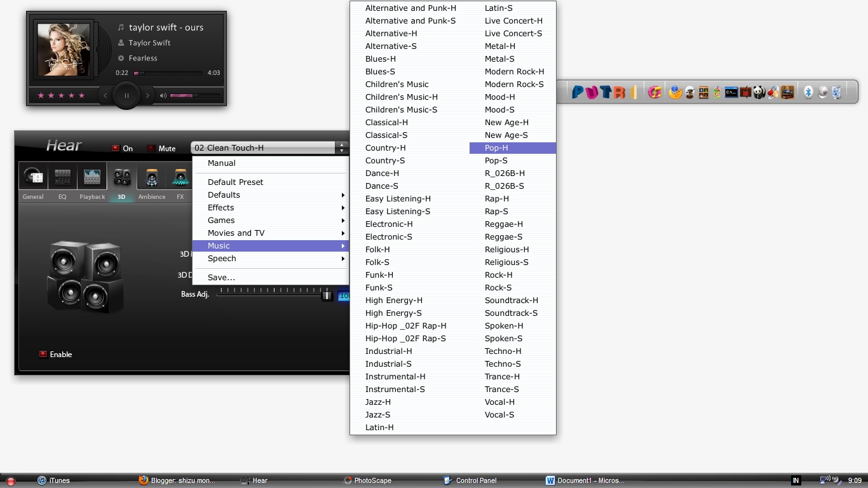Pause playback in music player widget
This screenshot has width=868, height=488.
[x=126, y=96]
